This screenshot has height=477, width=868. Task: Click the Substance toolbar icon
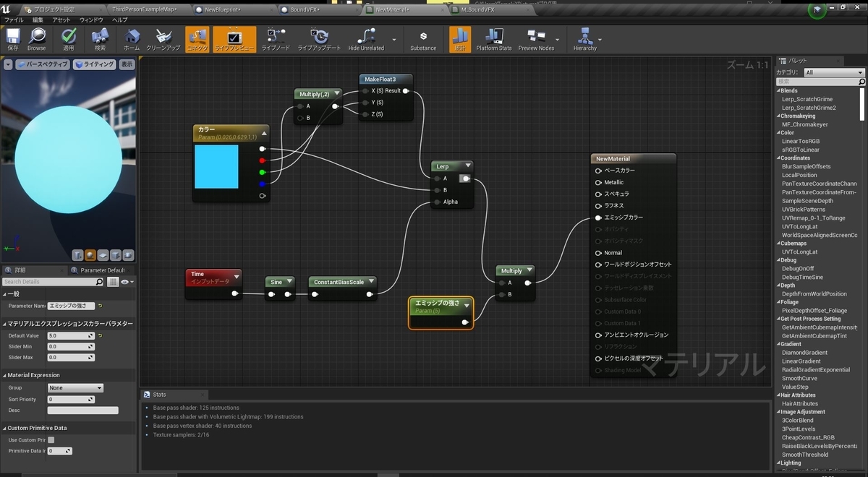point(423,39)
